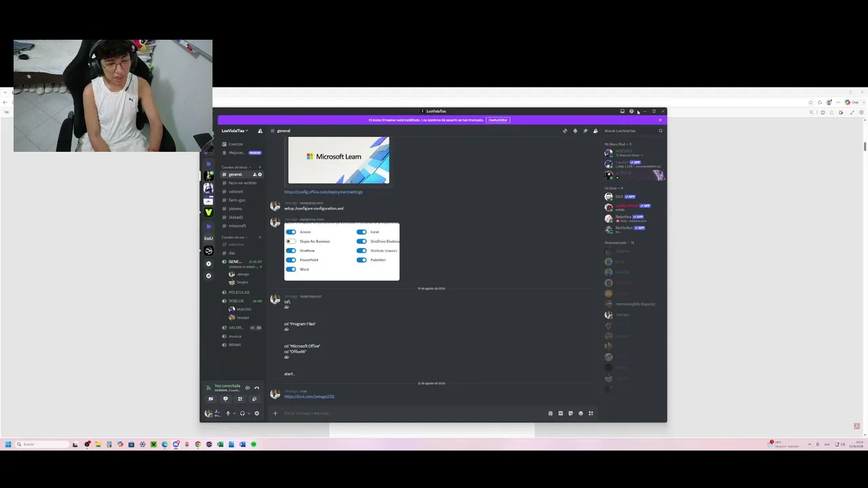
Task: Open the kick.com link in chat
Action: (x=309, y=396)
